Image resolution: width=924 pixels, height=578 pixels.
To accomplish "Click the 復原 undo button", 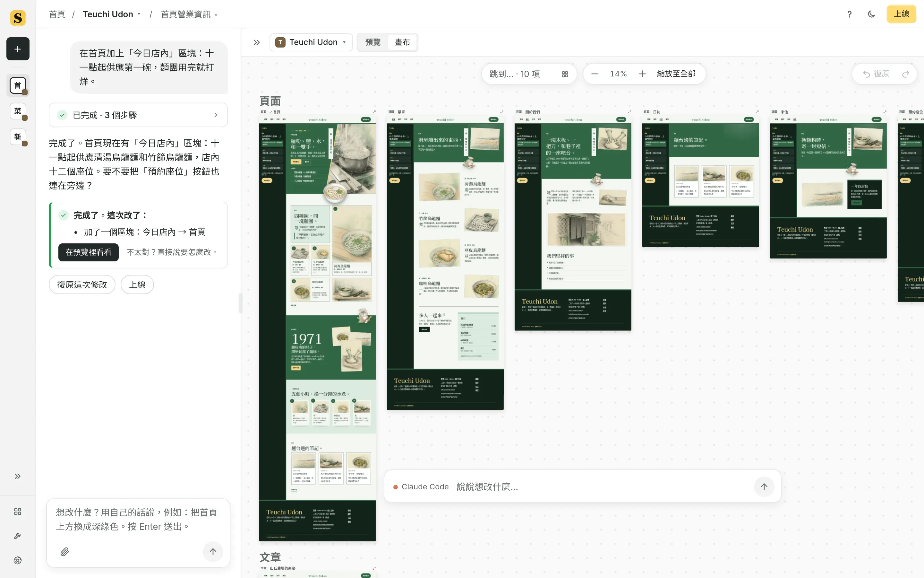I will pos(876,74).
